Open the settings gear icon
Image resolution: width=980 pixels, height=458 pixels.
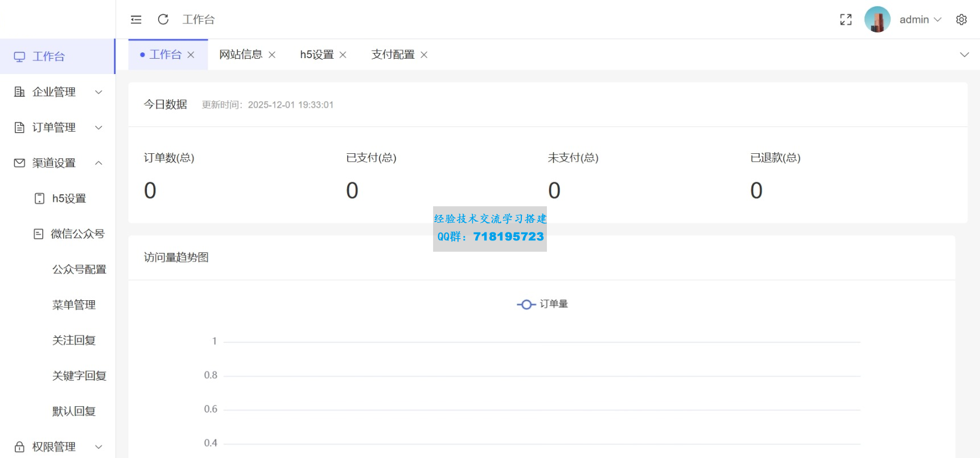961,19
